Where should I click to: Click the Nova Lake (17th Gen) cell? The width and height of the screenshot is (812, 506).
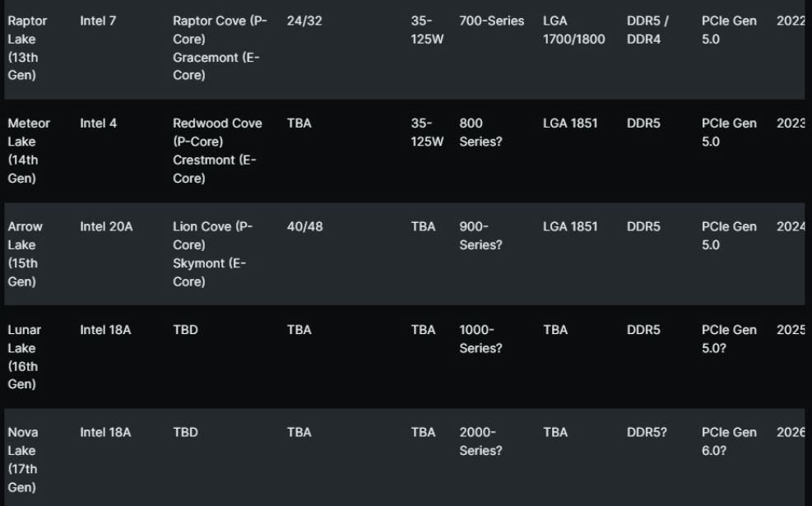coord(23,459)
